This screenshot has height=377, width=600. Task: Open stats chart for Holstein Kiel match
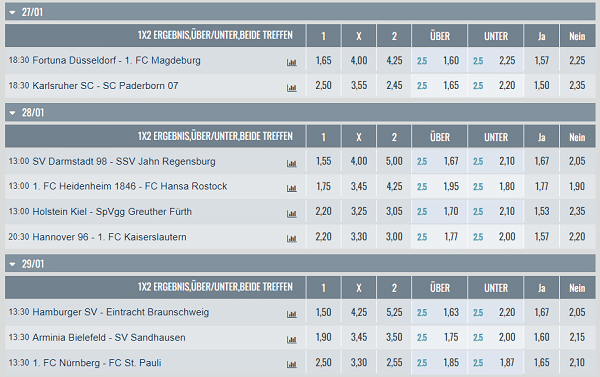click(x=292, y=214)
